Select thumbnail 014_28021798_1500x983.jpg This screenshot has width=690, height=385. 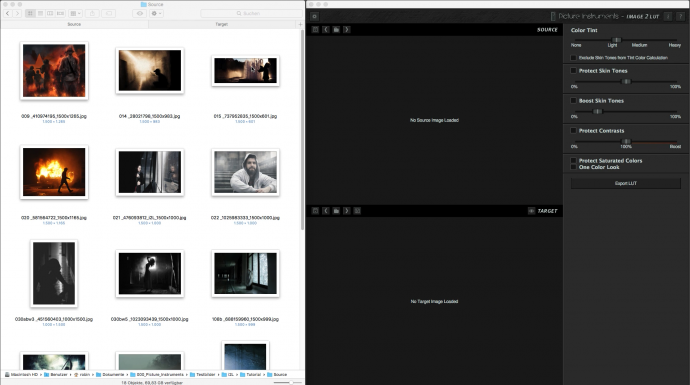click(150, 70)
